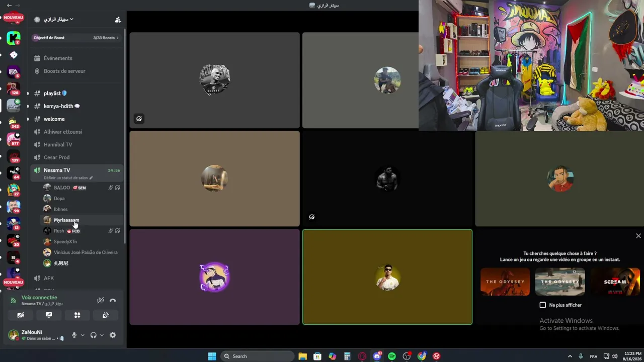Click 'Voix connectée' connection status
644x362 pixels.
point(39,298)
